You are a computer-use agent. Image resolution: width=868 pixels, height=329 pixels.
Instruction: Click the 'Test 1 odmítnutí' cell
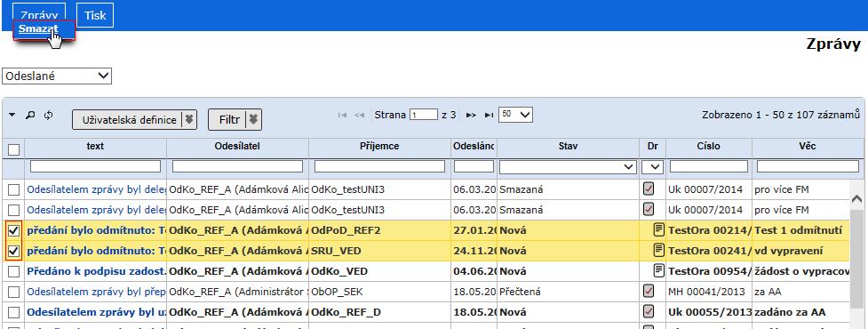pyautogui.click(x=800, y=230)
